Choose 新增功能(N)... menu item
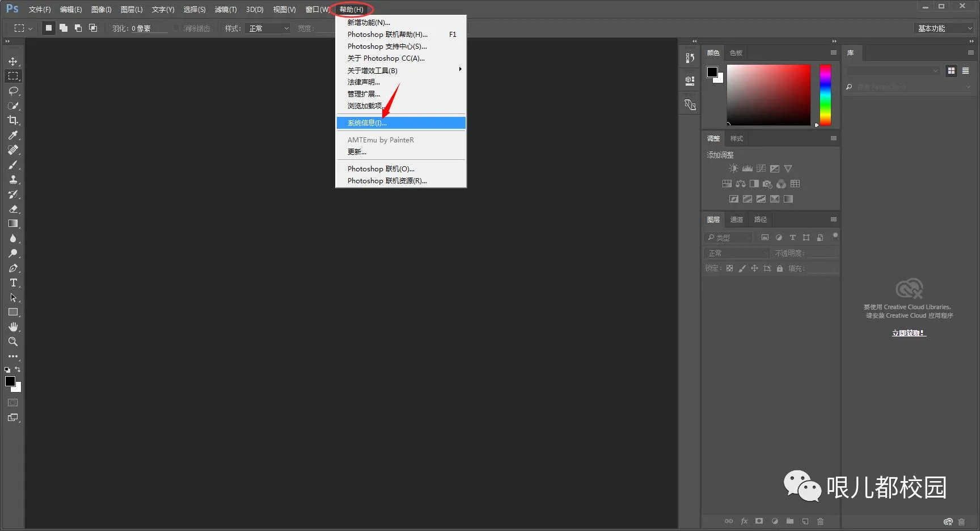 (401, 22)
